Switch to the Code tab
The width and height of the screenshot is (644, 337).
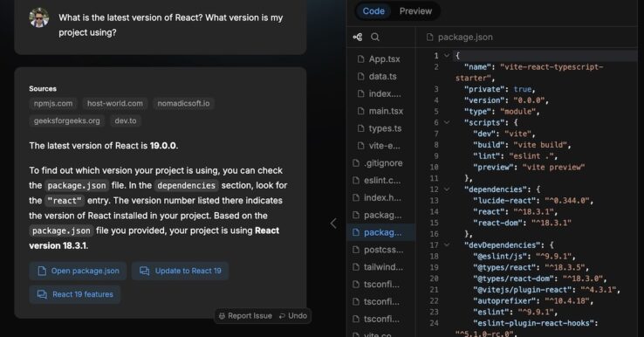(x=373, y=11)
